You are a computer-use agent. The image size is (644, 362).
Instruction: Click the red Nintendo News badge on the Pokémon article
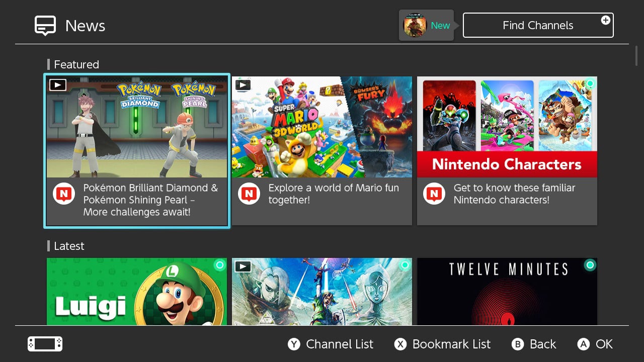pos(63,194)
